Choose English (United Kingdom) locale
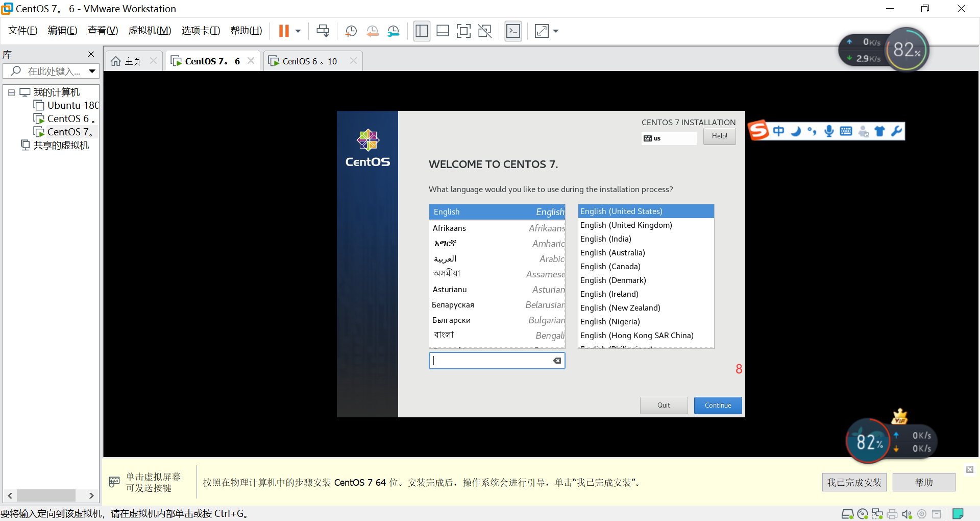The width and height of the screenshot is (980, 521). tap(646, 225)
